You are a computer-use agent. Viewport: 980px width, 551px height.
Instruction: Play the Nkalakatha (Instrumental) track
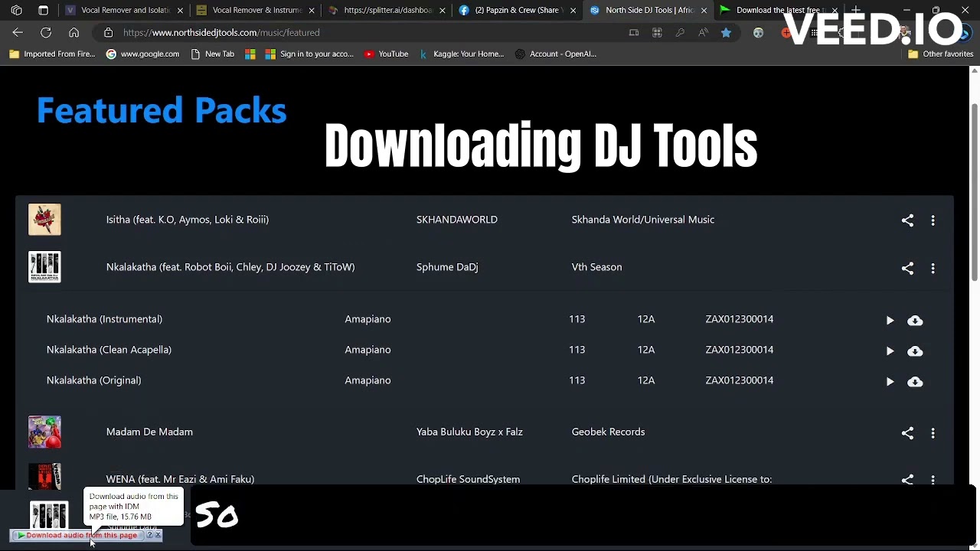890,321
